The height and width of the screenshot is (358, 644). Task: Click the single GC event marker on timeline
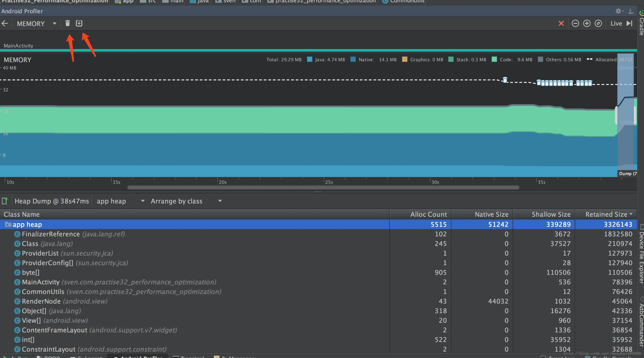pos(505,80)
